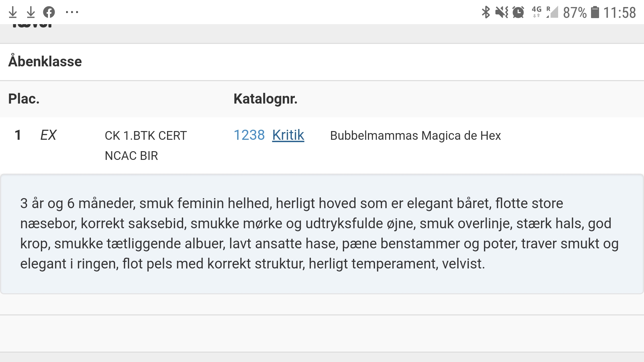Tap the battery icon in status bar
The image size is (644, 362).
point(595,12)
